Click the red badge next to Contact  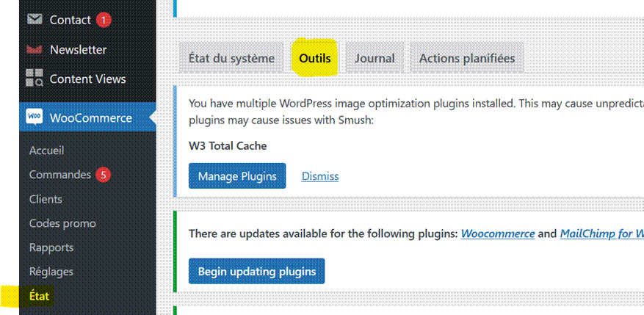pos(104,20)
